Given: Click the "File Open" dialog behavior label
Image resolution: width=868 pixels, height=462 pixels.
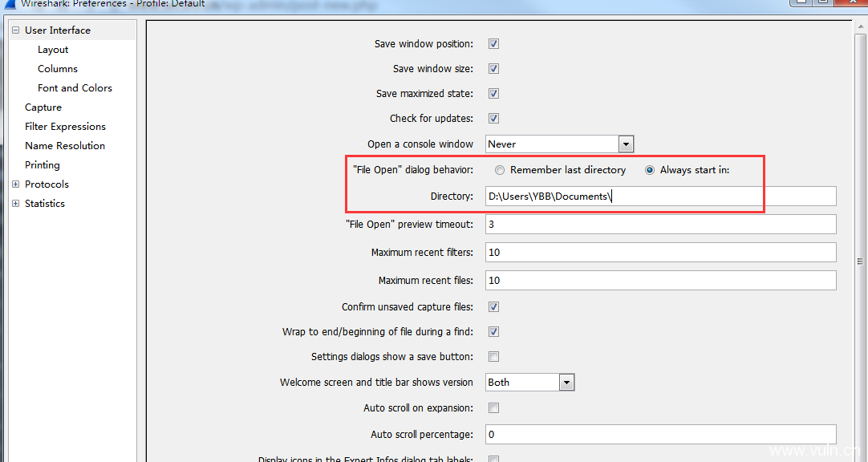Looking at the screenshot, I should click(413, 170).
